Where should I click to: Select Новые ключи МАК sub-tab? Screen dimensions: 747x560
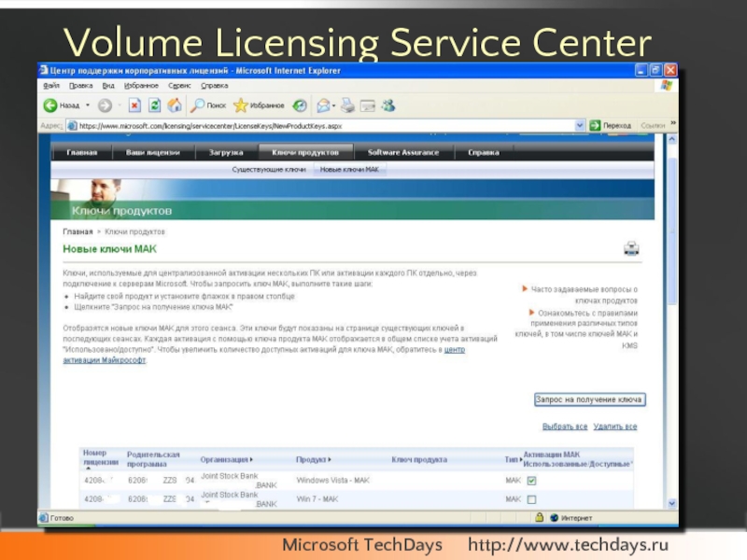[x=349, y=170]
